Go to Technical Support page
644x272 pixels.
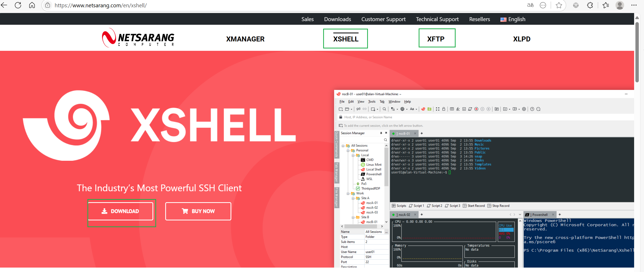pos(437,19)
